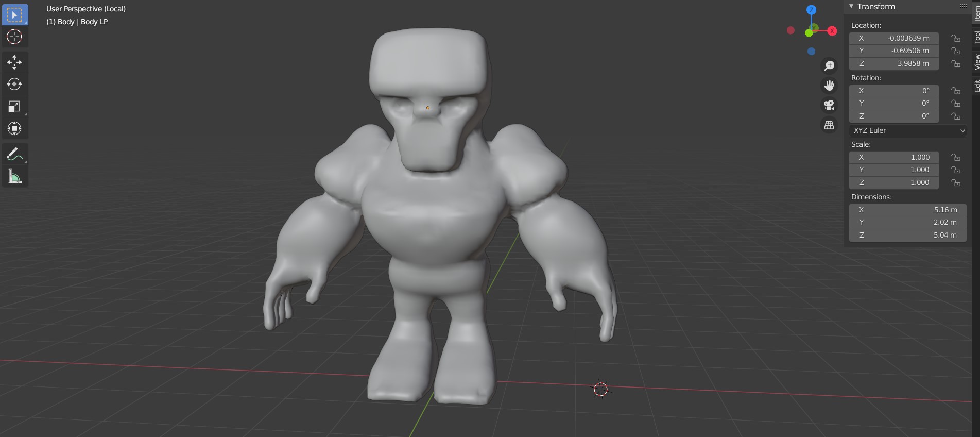
Task: Toggle the camera view button
Action: point(829,105)
